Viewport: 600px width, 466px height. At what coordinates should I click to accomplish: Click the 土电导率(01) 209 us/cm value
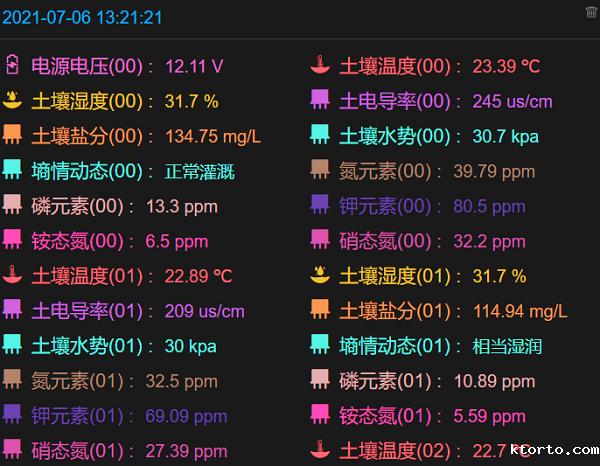pyautogui.click(x=204, y=311)
